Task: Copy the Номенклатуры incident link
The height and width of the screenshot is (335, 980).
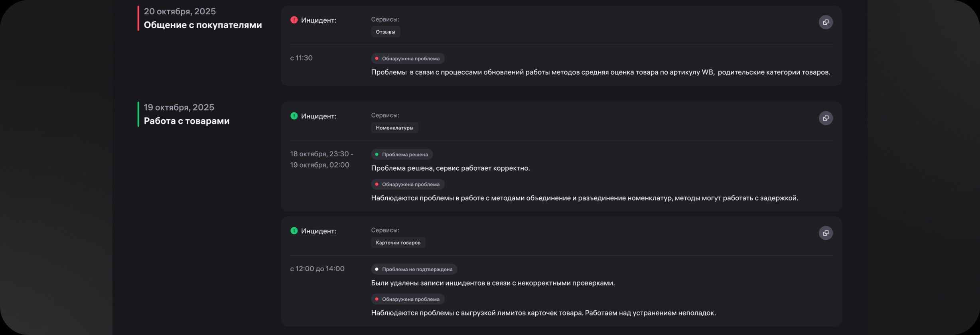Action: pyautogui.click(x=826, y=118)
